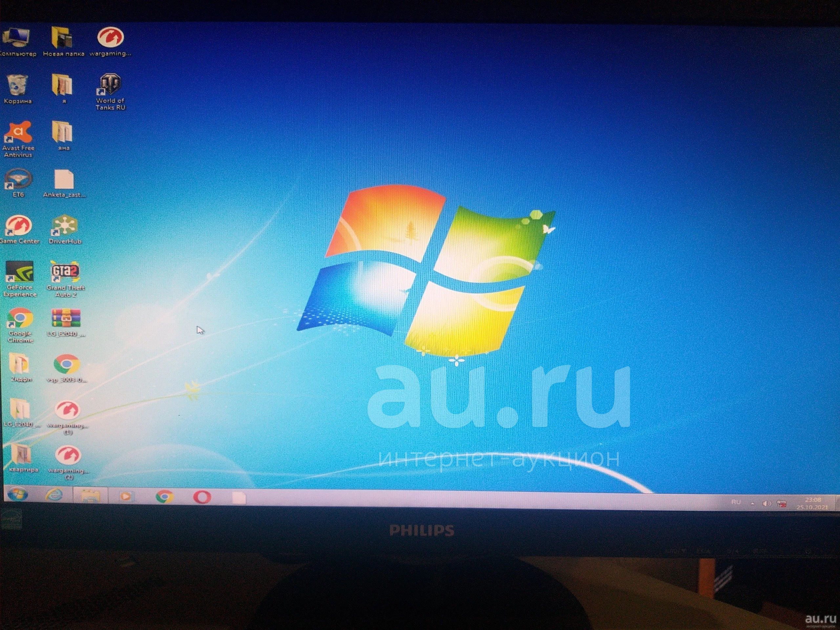Open the яна folder
Screen dimensions: 840x630
[x=63, y=136]
